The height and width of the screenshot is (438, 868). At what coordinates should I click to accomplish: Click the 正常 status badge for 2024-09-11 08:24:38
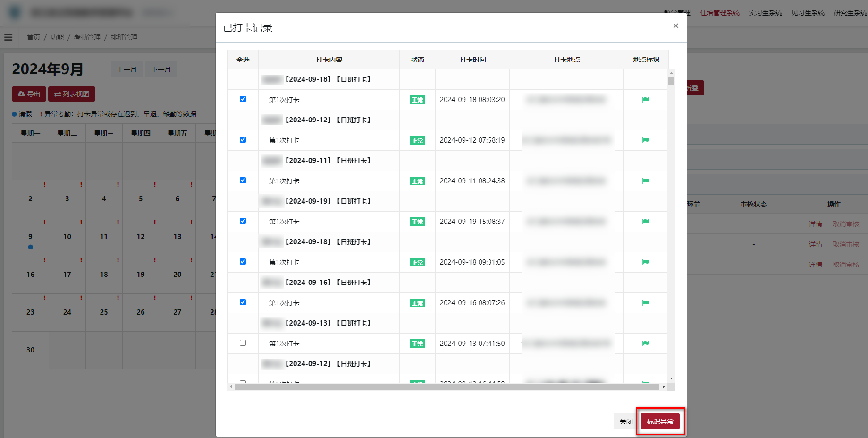pos(417,181)
